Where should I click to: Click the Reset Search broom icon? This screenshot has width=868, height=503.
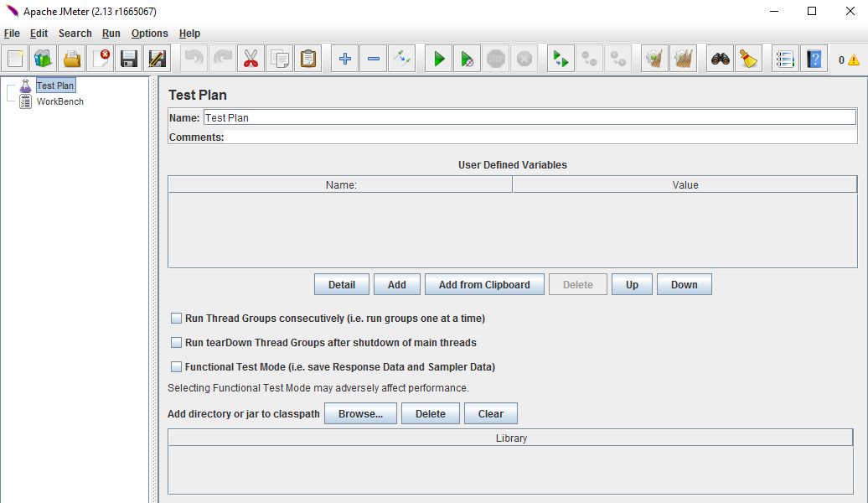748,59
